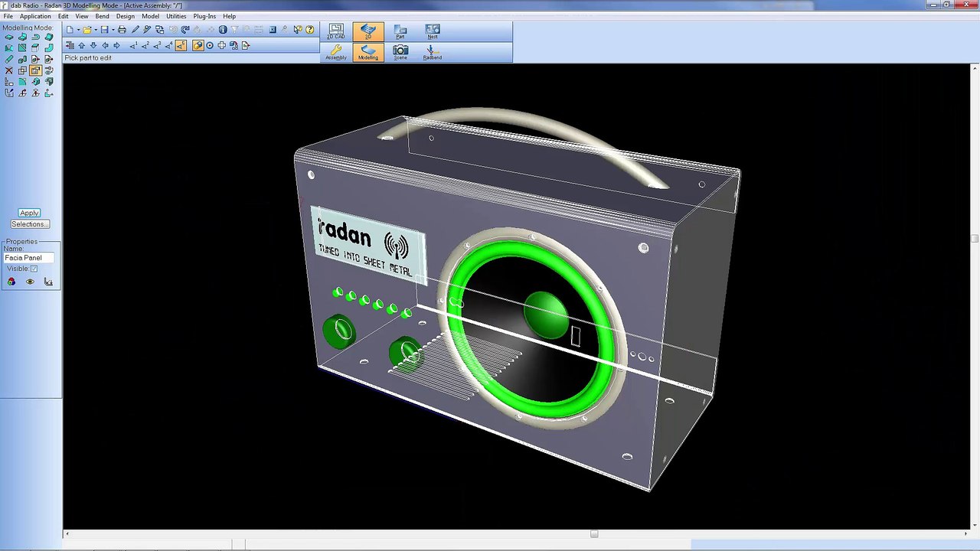
Task: Click the Apply button
Action: coord(29,213)
